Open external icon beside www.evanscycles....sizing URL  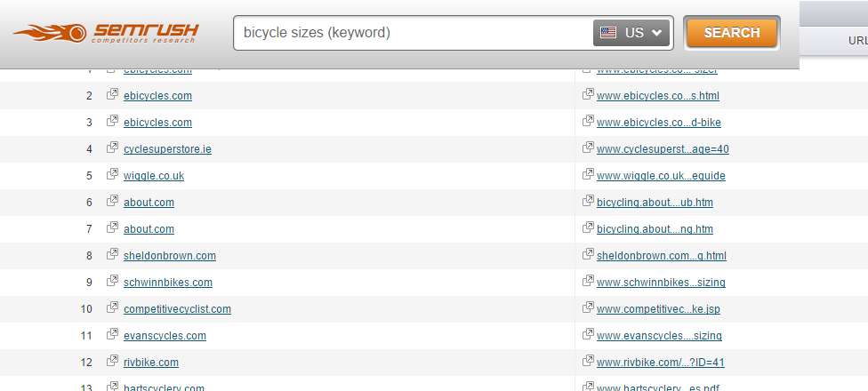[x=588, y=334]
